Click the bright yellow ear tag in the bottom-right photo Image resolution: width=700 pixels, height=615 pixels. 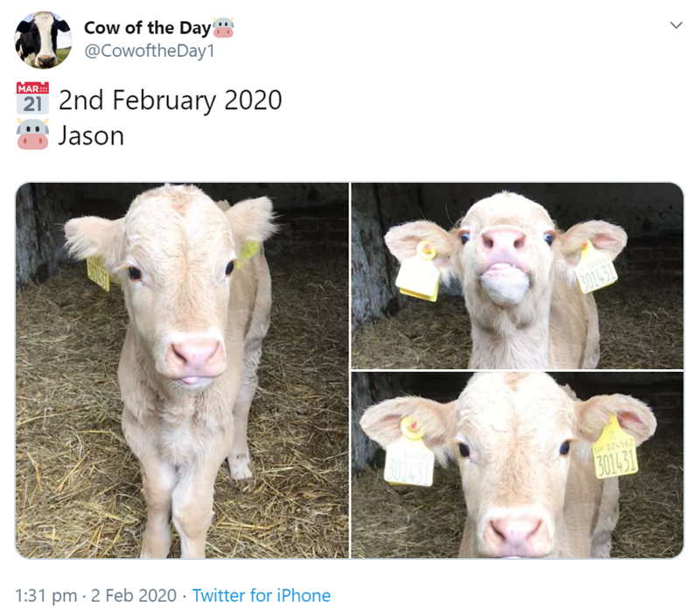(x=616, y=454)
